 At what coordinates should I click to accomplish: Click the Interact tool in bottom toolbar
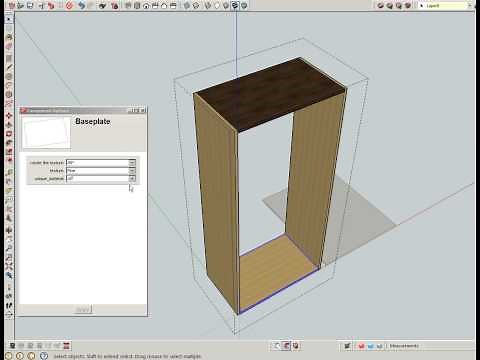pyautogui.click(x=277, y=346)
